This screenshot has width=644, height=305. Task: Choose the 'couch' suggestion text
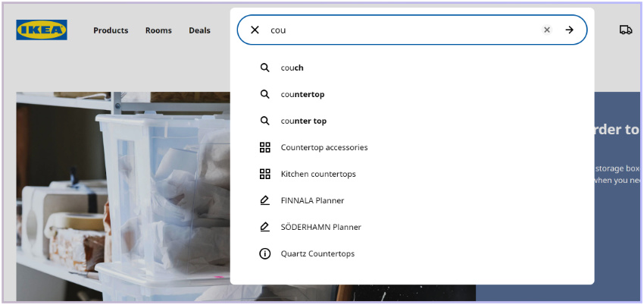(292, 68)
